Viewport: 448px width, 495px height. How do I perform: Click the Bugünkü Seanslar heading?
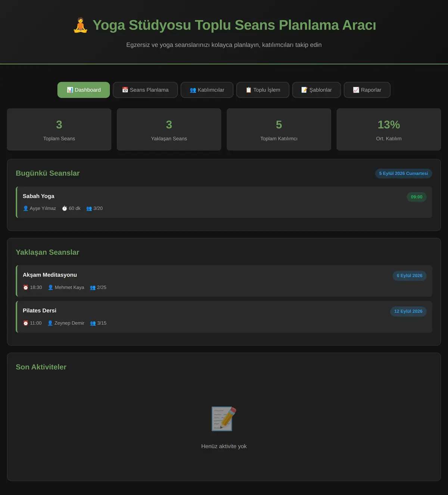point(48,173)
